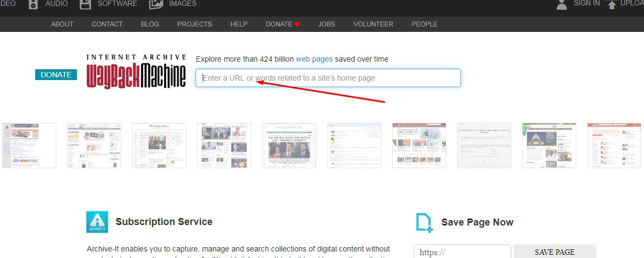Open the Images section icon
The height and width of the screenshot is (258, 644).
point(156,4)
